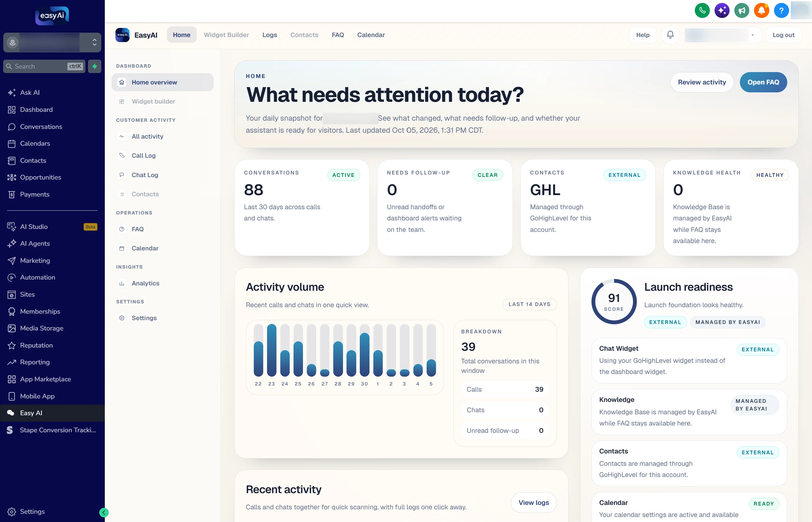Collapse the sidebar with the green arrow
812x522 pixels.
click(x=104, y=512)
